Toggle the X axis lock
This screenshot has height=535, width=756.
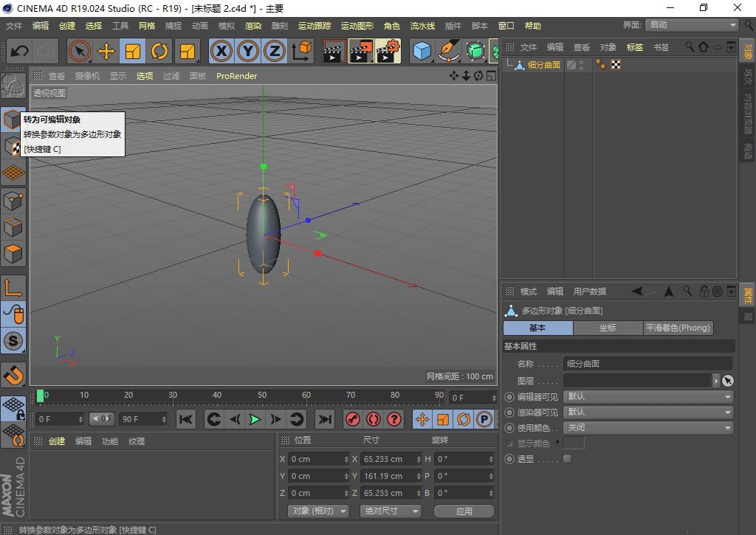coord(221,51)
